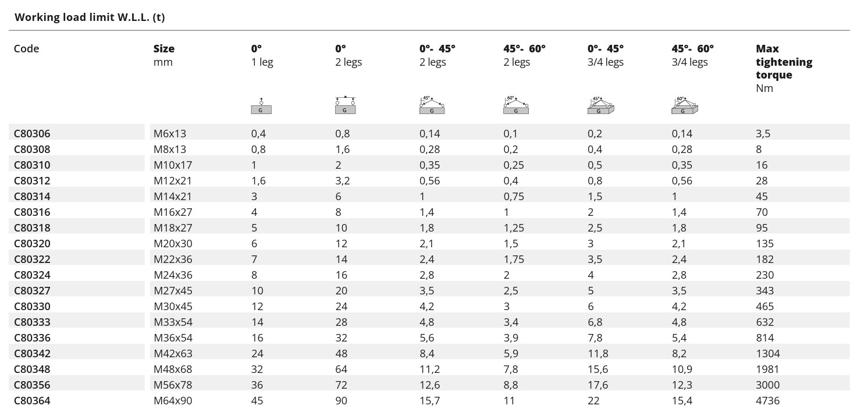Click size cell M12x21
Image resolution: width=868 pixels, height=416 pixels.
tap(170, 181)
